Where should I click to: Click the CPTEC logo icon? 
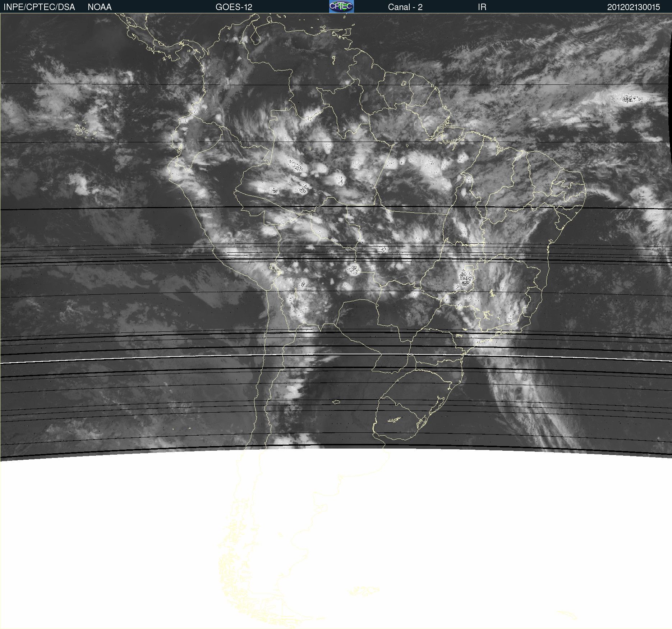341,6
